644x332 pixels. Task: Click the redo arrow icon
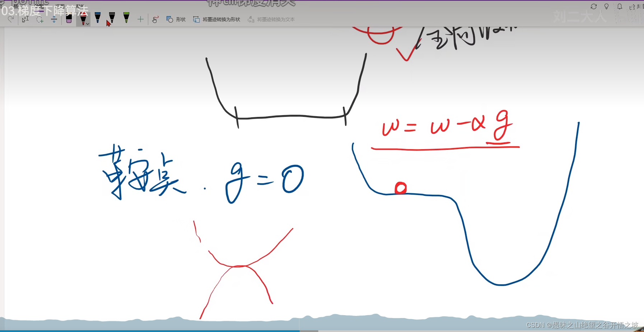click(x=11, y=19)
